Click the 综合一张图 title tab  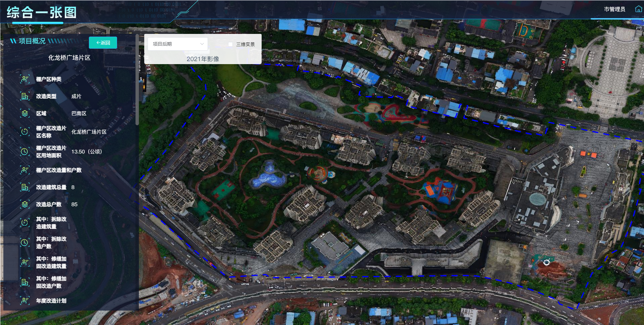tap(42, 13)
